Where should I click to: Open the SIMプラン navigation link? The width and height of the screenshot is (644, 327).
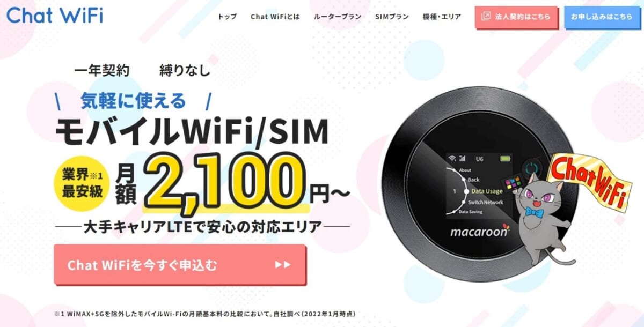pyautogui.click(x=392, y=17)
